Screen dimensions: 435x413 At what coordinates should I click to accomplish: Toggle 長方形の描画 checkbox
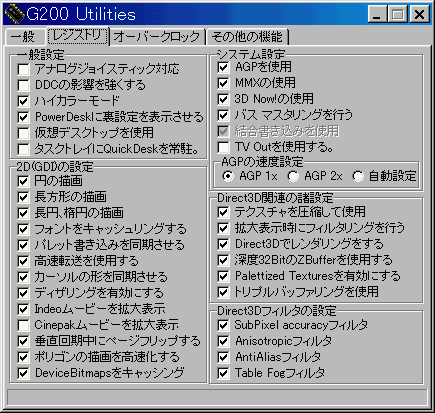23,197
